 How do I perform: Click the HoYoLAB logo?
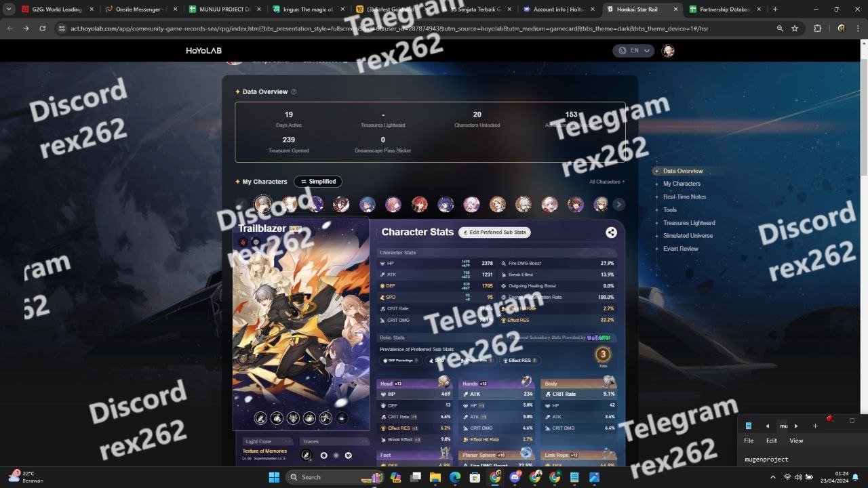tap(204, 51)
